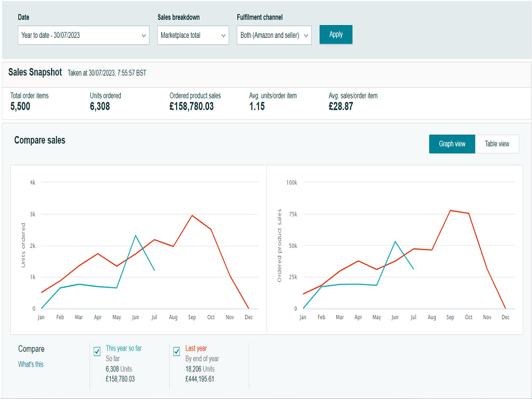This screenshot has height=399, width=532.
Task: Click the 6,308 Units so far text
Action: pos(119,369)
